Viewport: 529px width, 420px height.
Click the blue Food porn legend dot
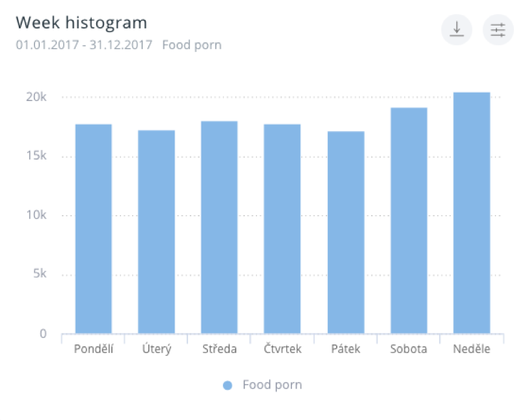pos(227,386)
